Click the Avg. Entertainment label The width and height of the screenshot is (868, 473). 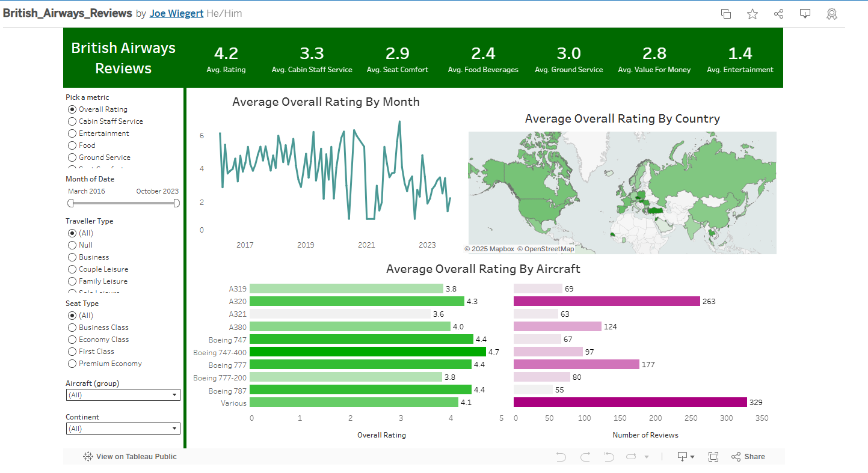[x=740, y=70]
